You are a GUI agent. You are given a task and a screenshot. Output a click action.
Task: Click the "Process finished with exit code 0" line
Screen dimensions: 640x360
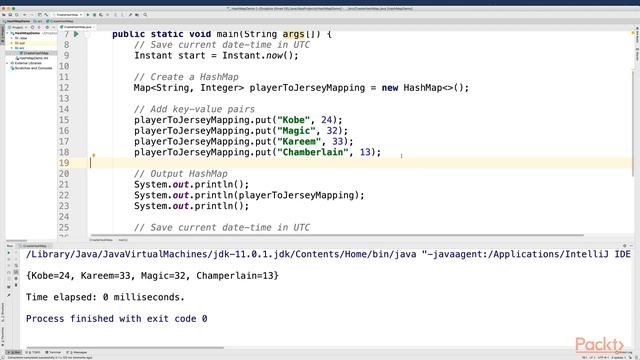tap(117, 318)
